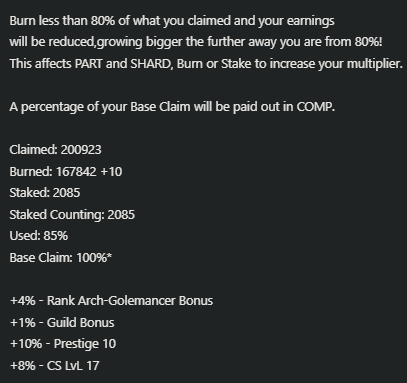
Task: Click the Staked: 2085 line
Action: tap(45, 193)
